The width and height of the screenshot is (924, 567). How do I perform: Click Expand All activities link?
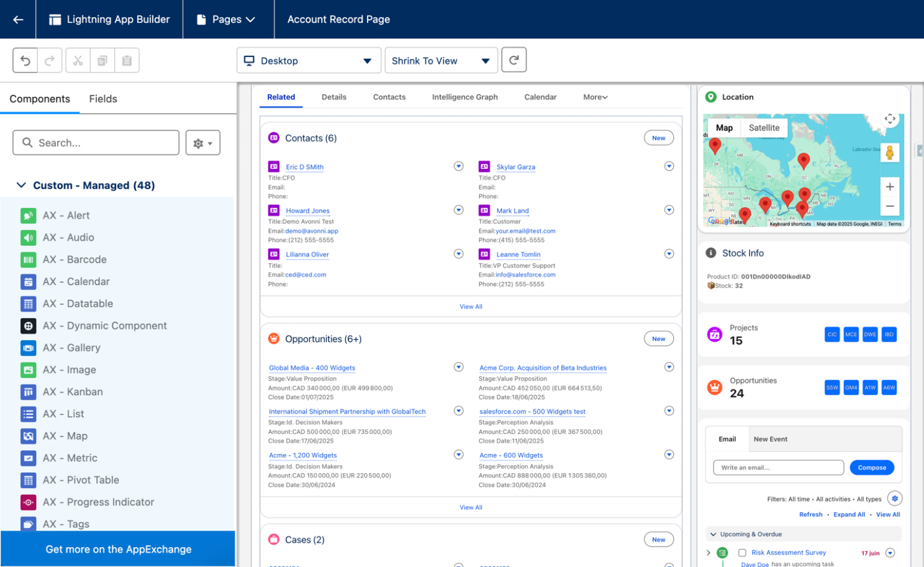pyautogui.click(x=849, y=515)
